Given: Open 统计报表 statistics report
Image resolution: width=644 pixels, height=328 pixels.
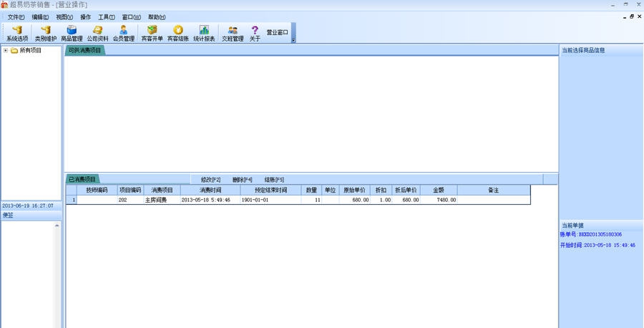Looking at the screenshot, I should click(204, 33).
